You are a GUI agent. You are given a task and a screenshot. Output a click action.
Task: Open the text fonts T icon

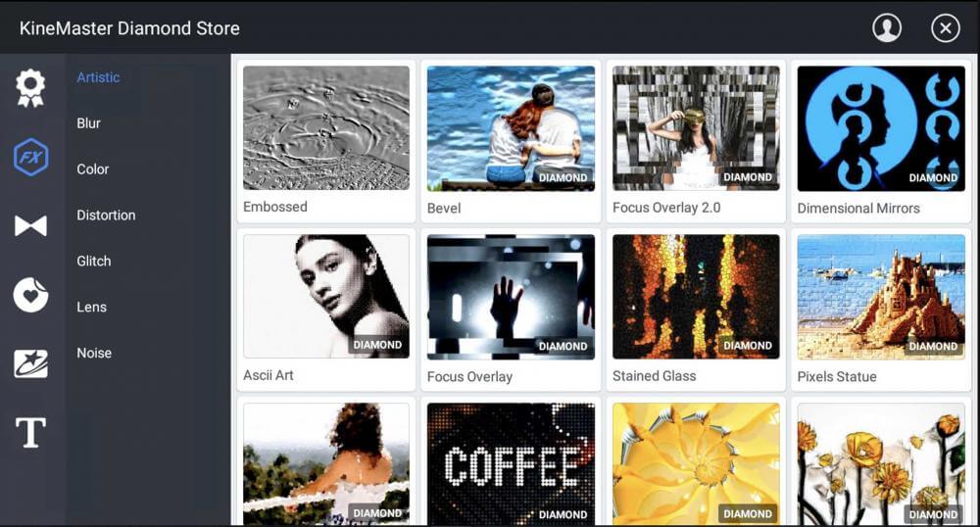pyautogui.click(x=30, y=432)
